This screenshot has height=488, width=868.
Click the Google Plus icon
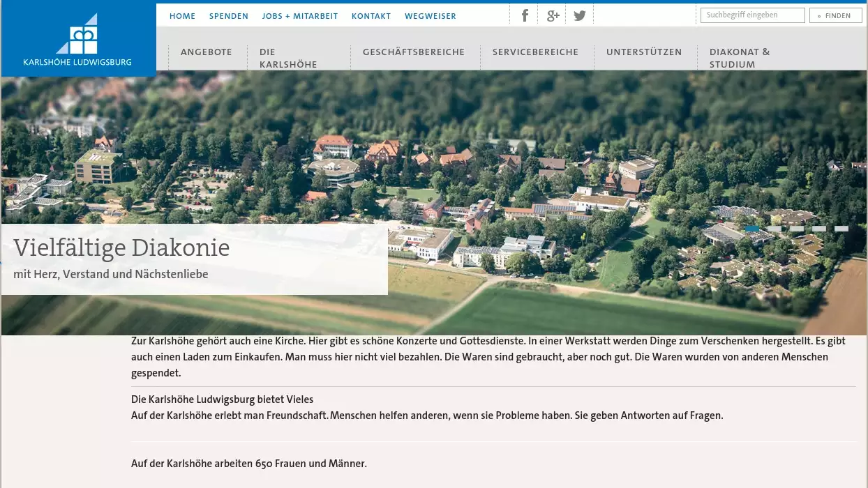click(x=553, y=15)
